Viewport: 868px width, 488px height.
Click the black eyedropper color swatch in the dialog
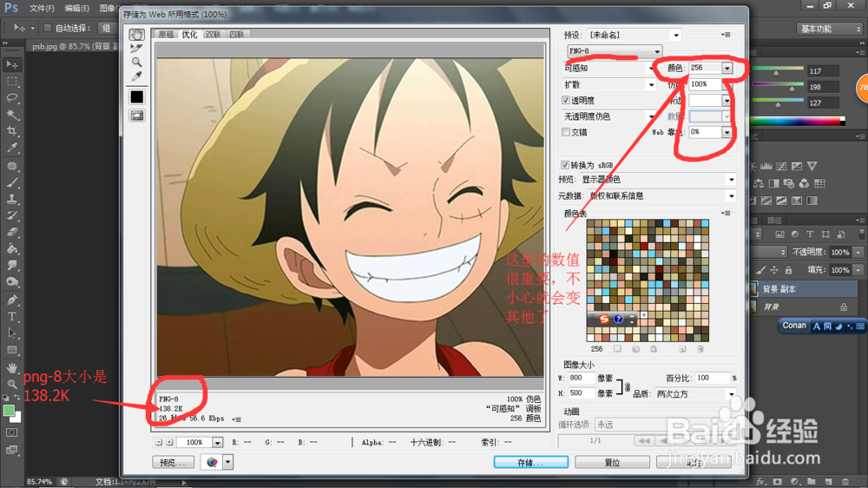point(137,97)
